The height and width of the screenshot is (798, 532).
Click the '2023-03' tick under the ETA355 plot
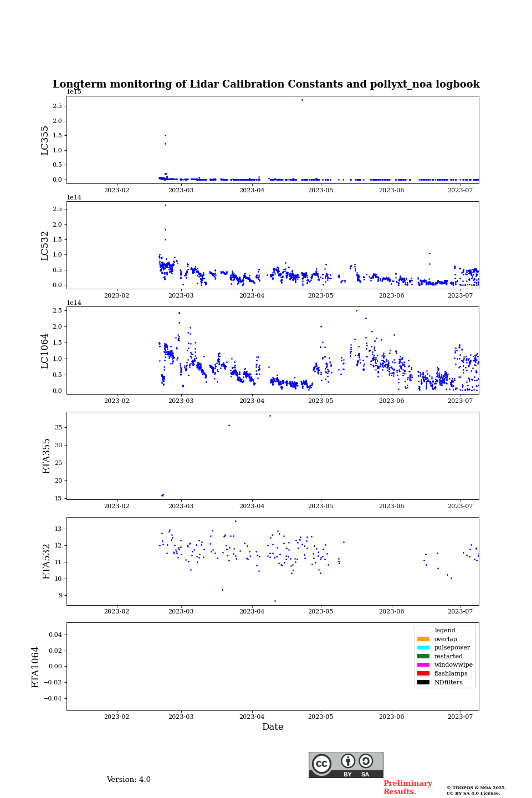181,506
